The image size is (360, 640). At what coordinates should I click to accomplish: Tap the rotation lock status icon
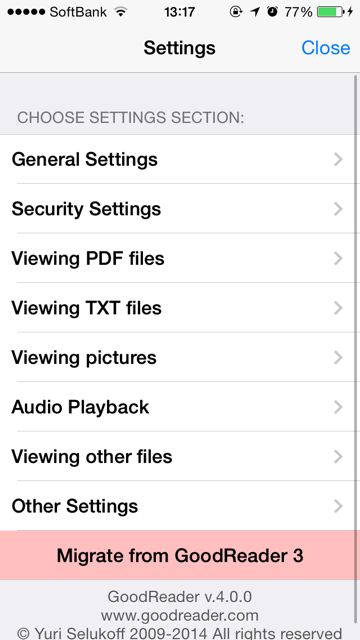[x=236, y=12]
